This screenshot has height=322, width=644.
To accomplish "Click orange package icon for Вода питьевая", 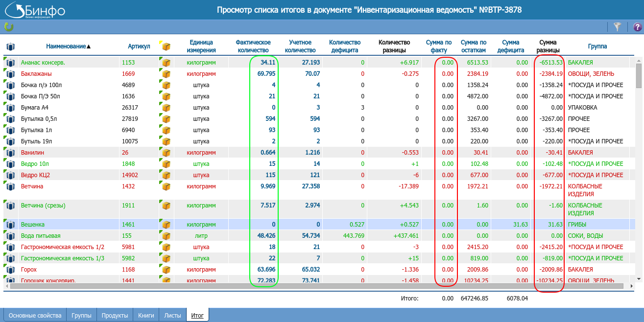I will click(166, 236).
